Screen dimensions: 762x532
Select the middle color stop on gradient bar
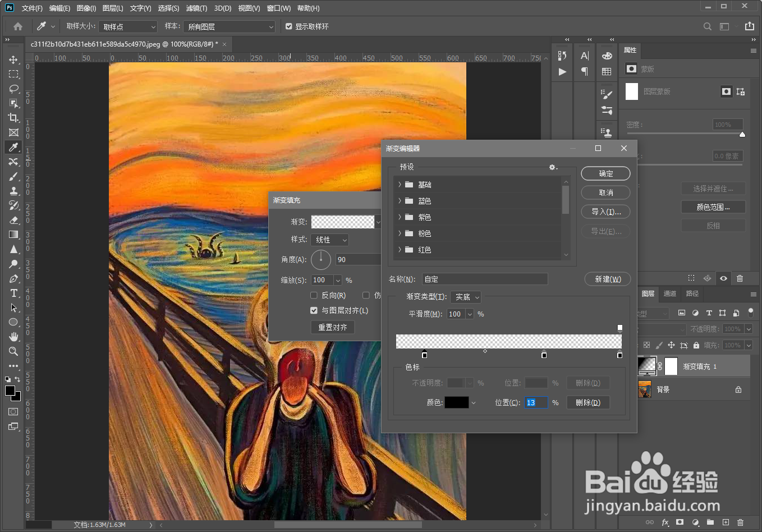click(544, 355)
